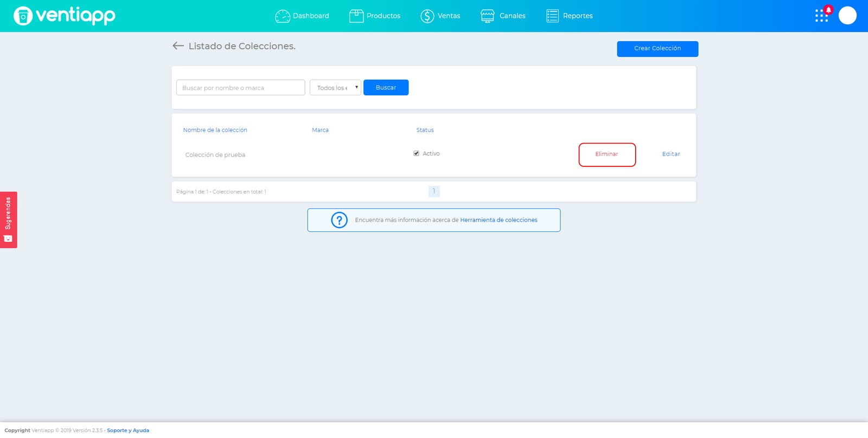Sort by the Marca column header
The image size is (868, 438).
[x=320, y=130]
